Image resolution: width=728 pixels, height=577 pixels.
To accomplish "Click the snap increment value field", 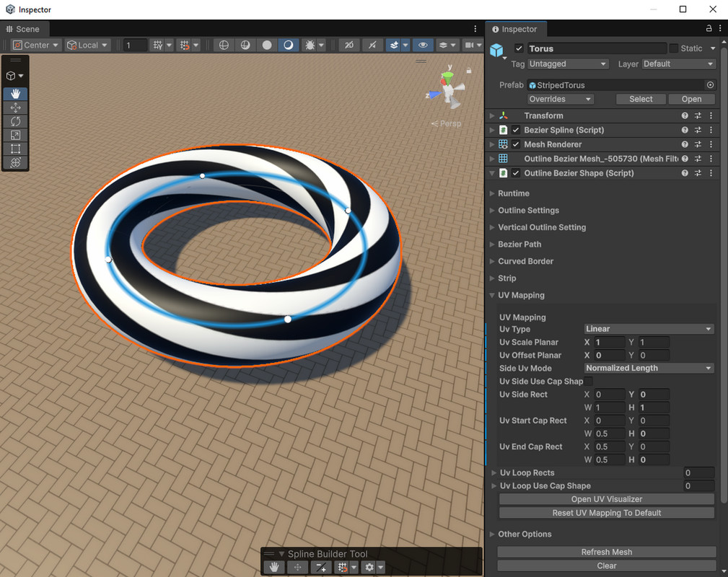I will (135, 45).
